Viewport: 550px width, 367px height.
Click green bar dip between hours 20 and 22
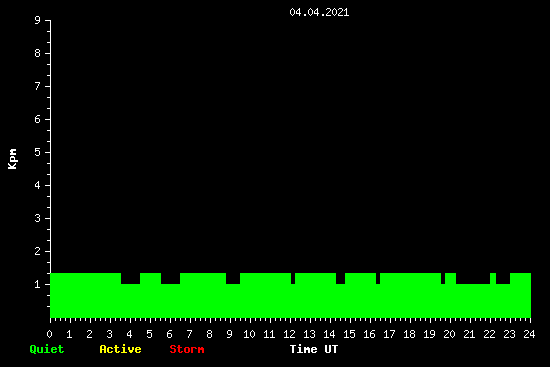point(473,279)
